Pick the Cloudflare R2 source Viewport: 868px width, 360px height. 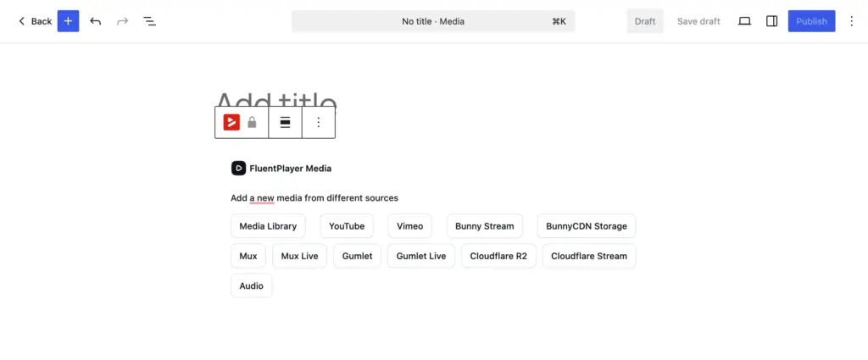pyautogui.click(x=498, y=256)
